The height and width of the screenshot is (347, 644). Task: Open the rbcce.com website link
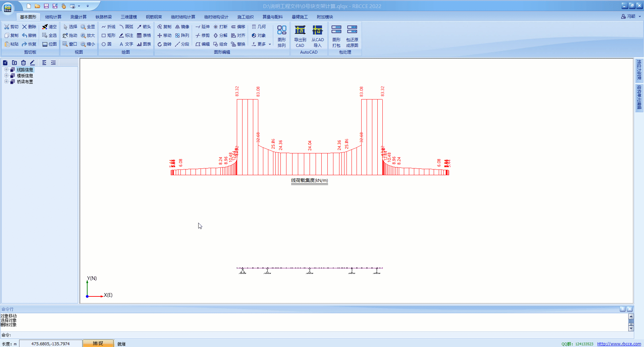coord(619,344)
